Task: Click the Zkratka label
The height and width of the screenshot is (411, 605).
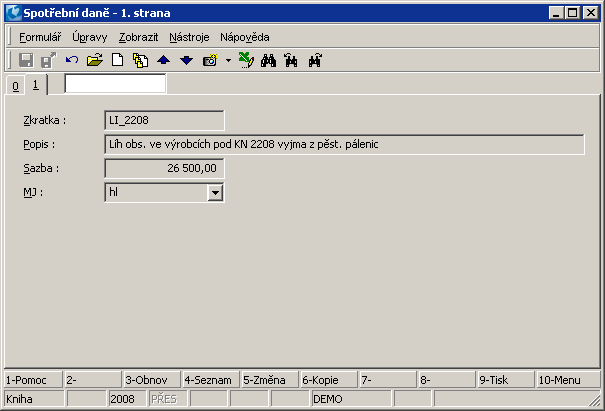Action: pos(44,120)
